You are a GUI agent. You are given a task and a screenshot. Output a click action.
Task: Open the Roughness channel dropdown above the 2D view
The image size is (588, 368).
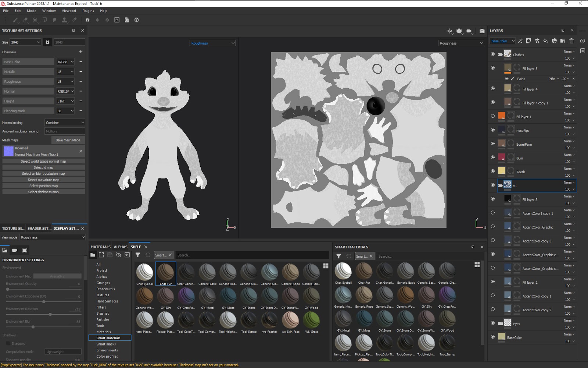pyautogui.click(x=460, y=43)
